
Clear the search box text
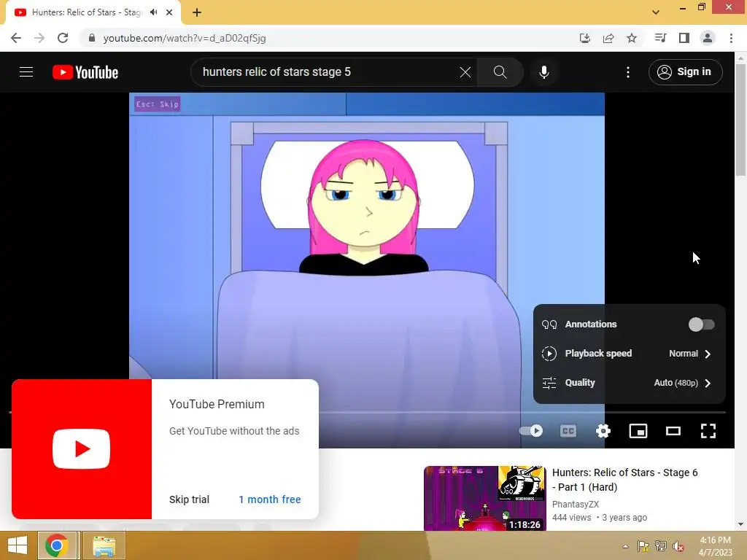coord(465,72)
